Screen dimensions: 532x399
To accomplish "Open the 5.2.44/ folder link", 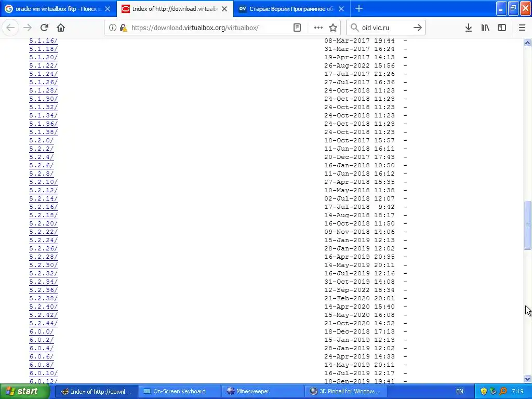I will point(44,323).
